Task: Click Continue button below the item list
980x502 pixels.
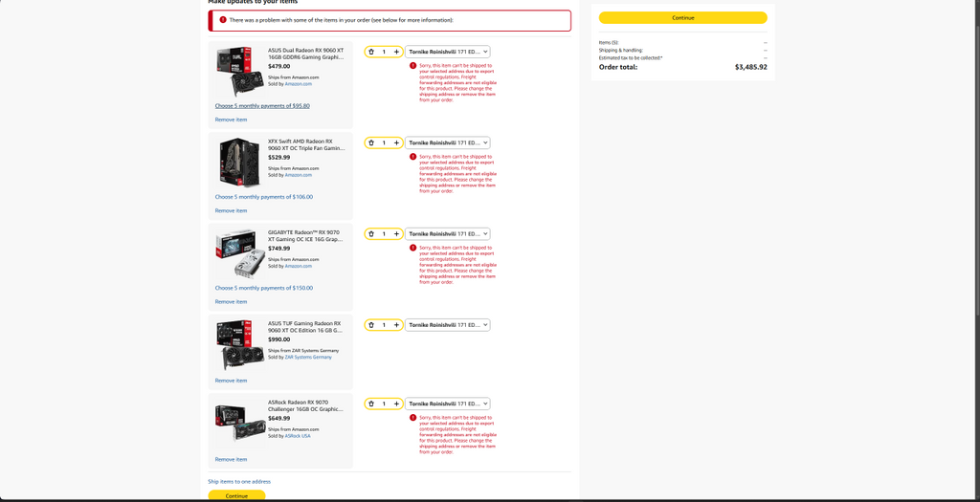Action: pyautogui.click(x=236, y=495)
